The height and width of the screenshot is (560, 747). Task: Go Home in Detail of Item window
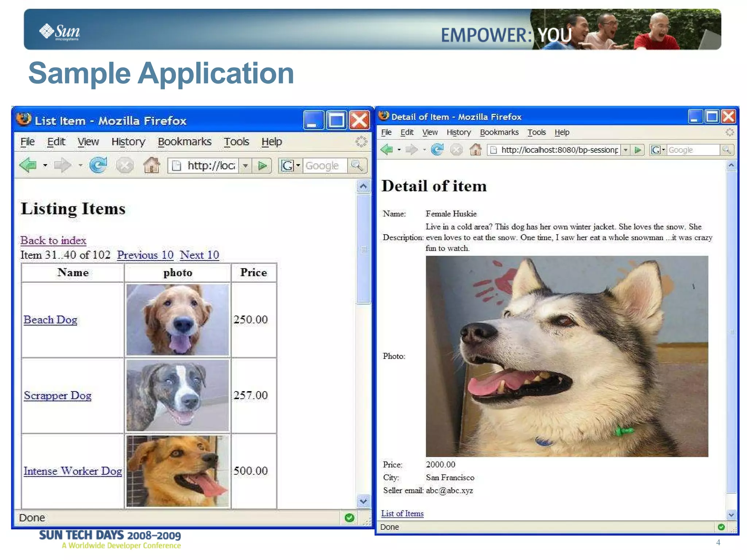point(475,150)
